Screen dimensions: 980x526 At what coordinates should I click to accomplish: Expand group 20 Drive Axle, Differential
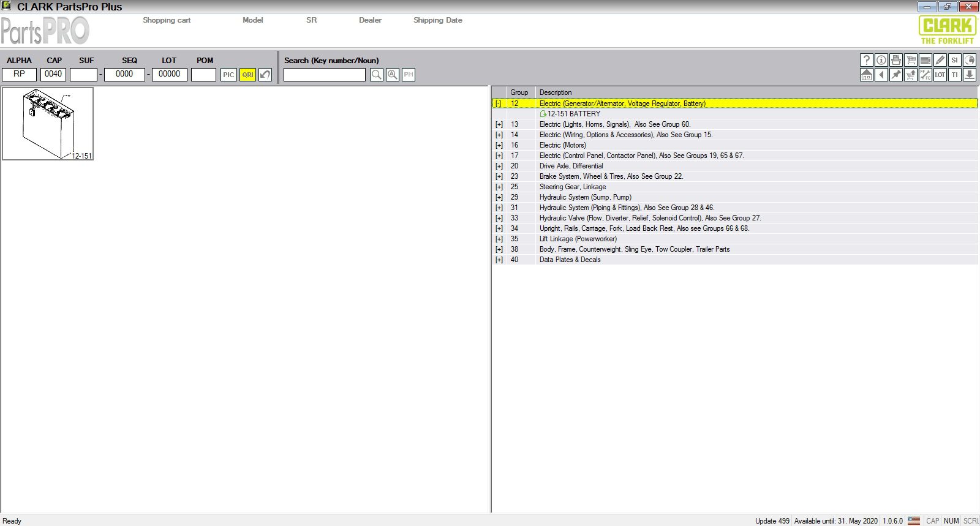499,166
